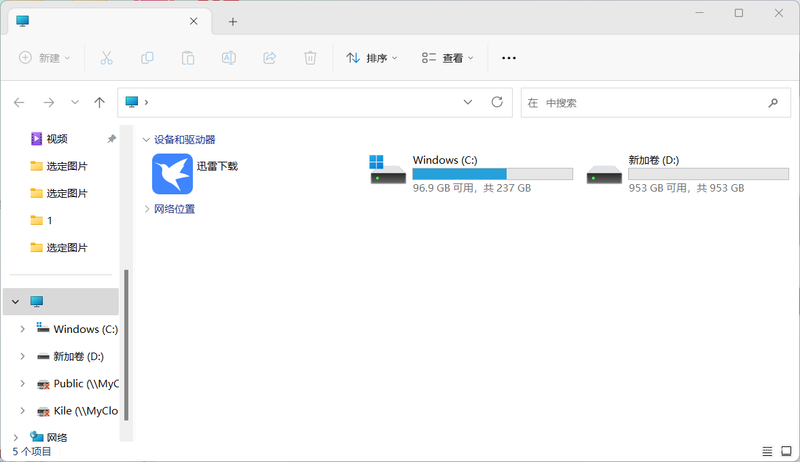Viewport: 800px width, 462px height.
Task: Switch to large thumbnails view in status bar
Action: tap(786, 451)
